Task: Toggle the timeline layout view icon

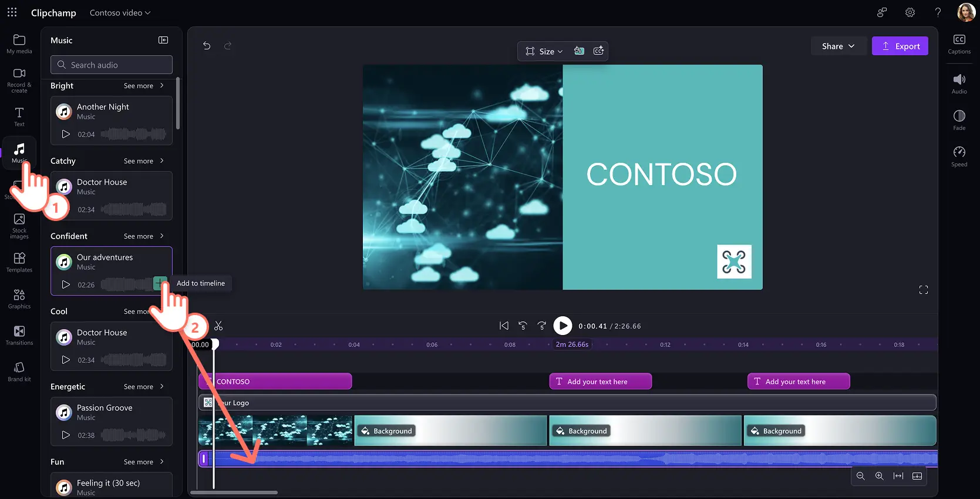Action: click(917, 476)
